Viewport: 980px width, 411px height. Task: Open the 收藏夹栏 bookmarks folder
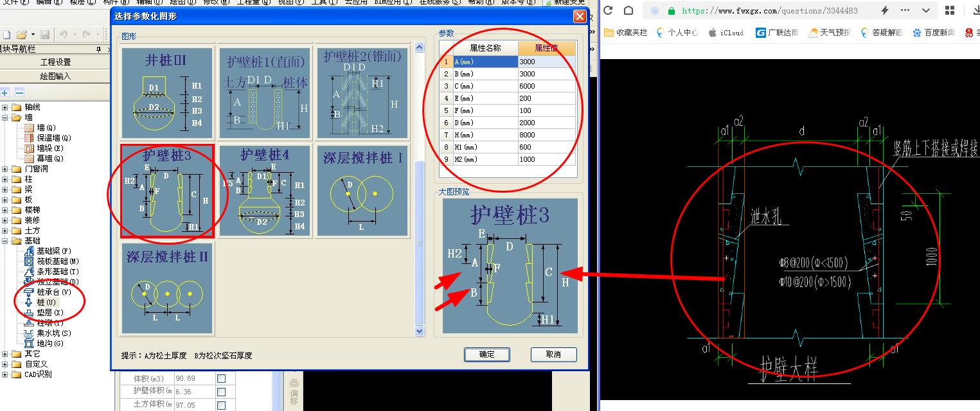625,32
